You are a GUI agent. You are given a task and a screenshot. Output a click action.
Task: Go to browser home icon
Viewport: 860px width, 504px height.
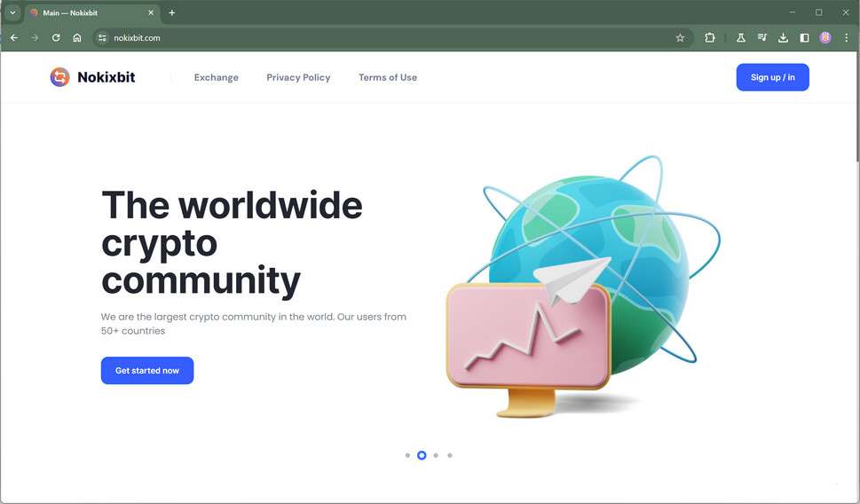click(77, 38)
